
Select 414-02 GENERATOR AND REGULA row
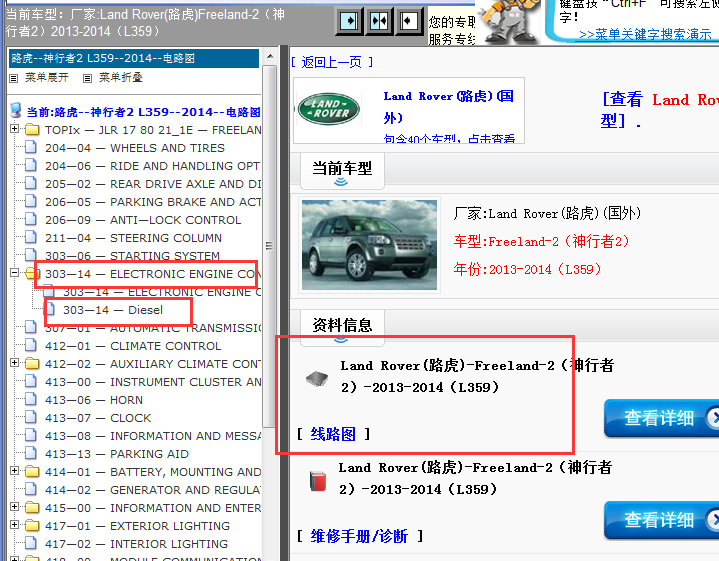(153, 489)
